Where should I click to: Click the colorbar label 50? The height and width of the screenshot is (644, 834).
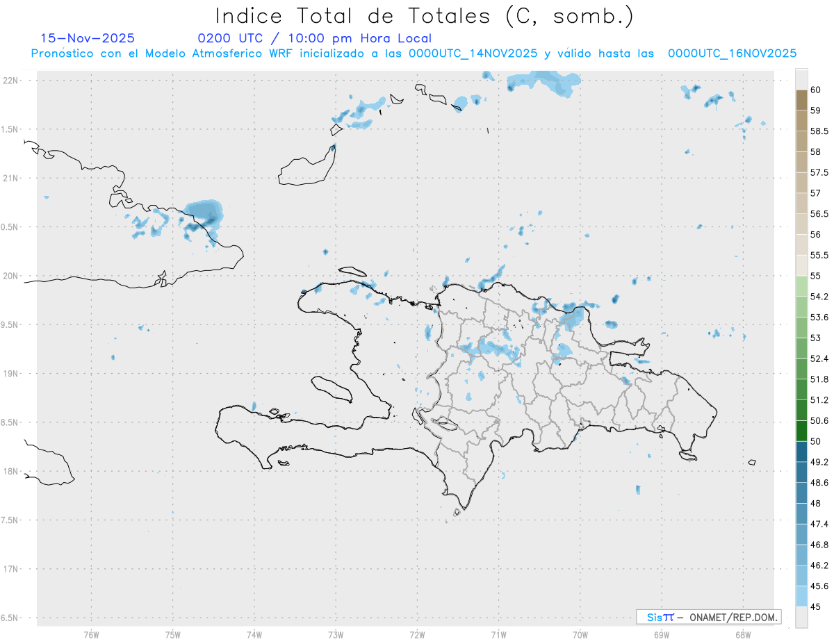pos(815,441)
